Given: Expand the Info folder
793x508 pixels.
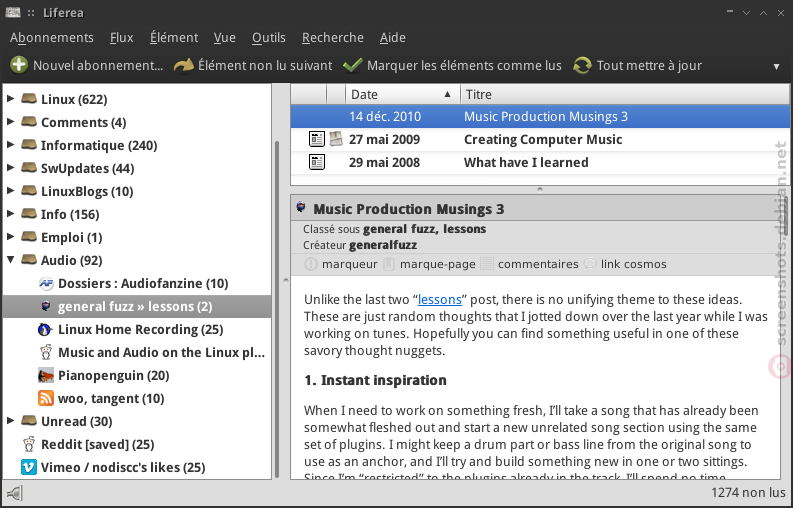Looking at the screenshot, I should click(x=10, y=214).
